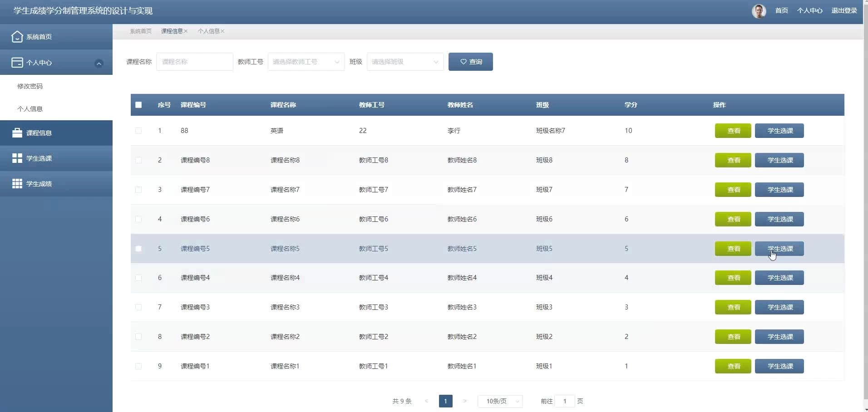Check the row checkbox for 课程编号2
Viewport: 868px width, 412px height.
[x=138, y=337]
